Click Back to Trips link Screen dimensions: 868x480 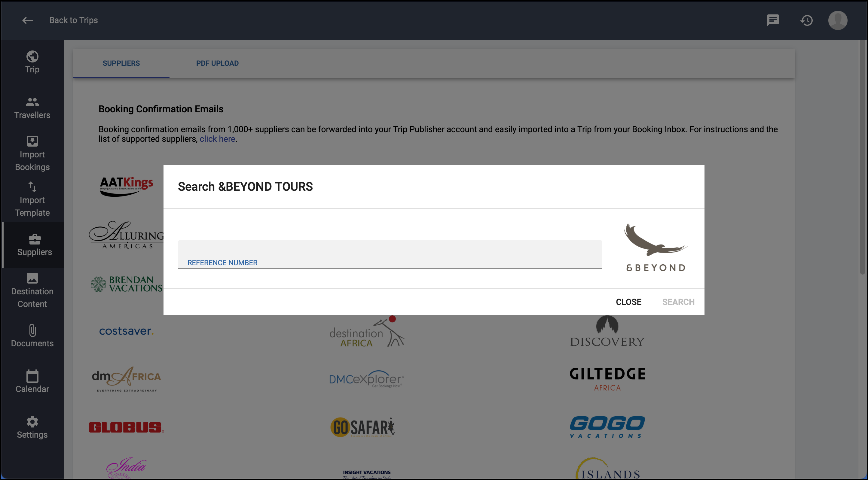click(x=73, y=20)
